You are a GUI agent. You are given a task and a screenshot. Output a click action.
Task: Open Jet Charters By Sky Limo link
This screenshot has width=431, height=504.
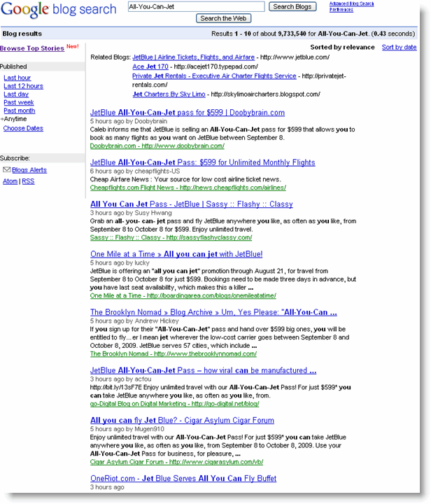[169, 94]
